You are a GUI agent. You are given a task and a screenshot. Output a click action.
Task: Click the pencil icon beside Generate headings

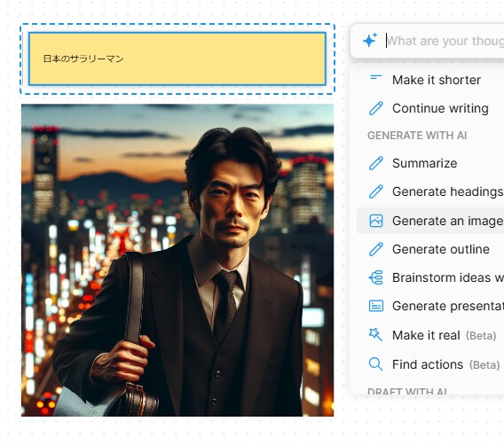[x=375, y=191]
